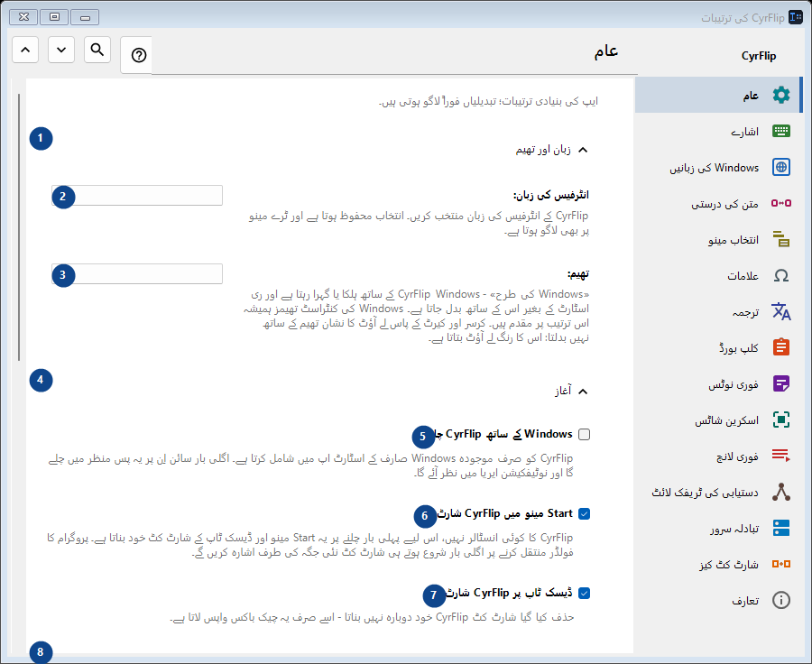This screenshot has height=664, width=812.
Task: Click the keyboard icon for اشارے
Action: pyautogui.click(x=781, y=131)
